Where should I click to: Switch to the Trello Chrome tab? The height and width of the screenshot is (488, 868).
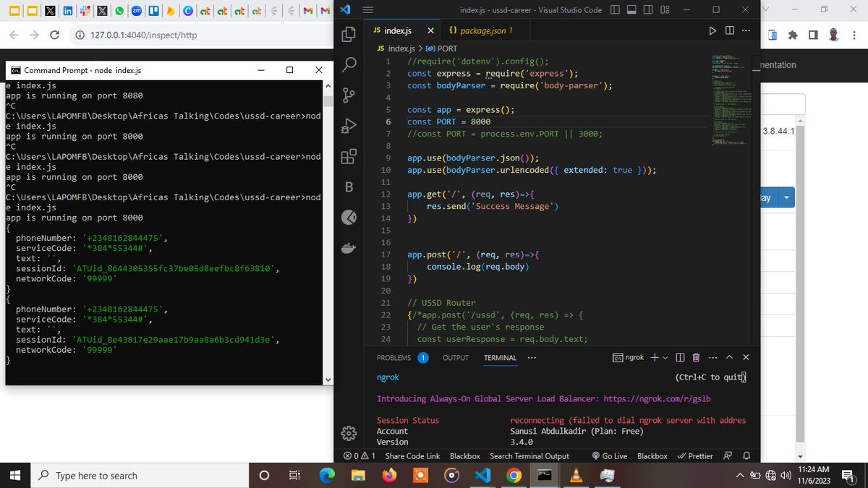pos(153,11)
